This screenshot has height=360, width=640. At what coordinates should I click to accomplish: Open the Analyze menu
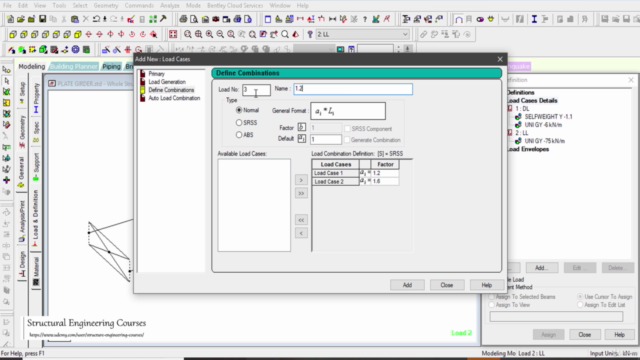click(170, 5)
